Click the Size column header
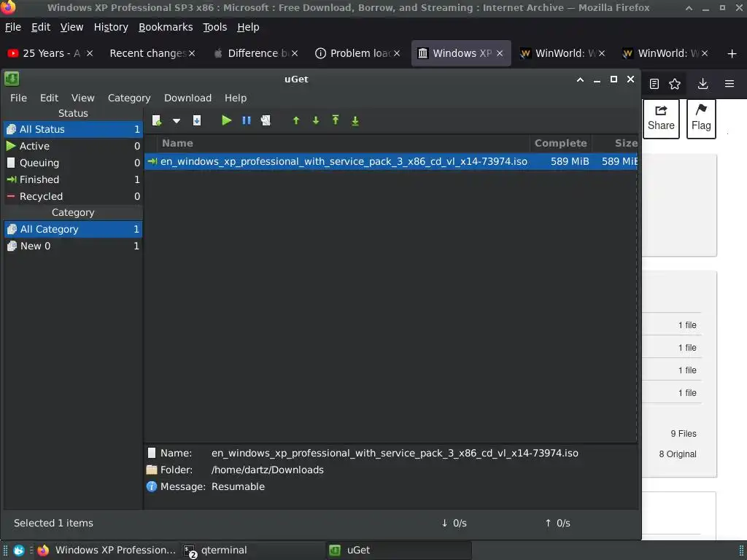Image resolution: width=747 pixels, height=560 pixels. pos(615,143)
